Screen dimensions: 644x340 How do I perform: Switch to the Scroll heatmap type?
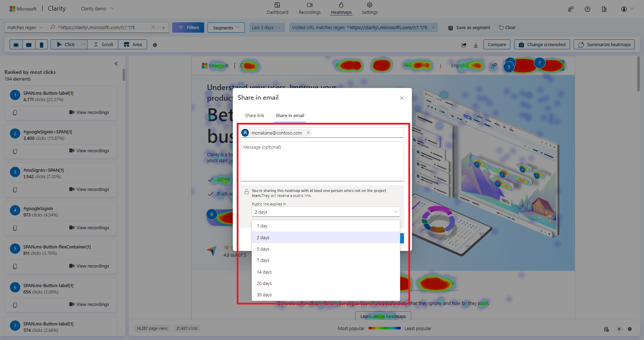[103, 44]
